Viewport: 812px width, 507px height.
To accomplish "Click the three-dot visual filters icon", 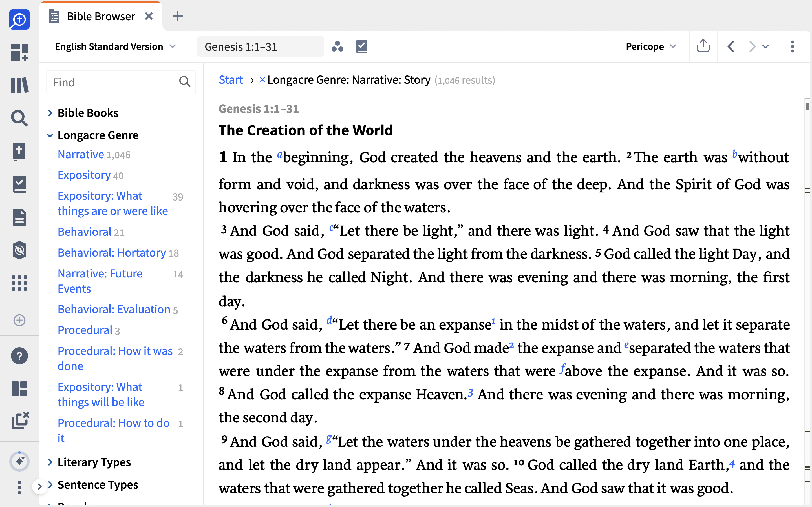I will (x=337, y=46).
